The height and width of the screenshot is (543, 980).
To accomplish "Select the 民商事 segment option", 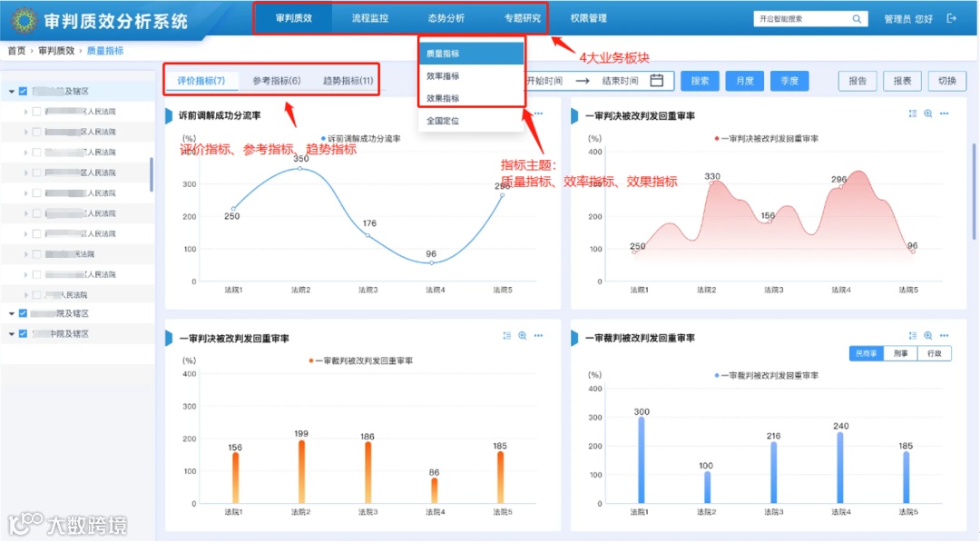I will (x=867, y=354).
